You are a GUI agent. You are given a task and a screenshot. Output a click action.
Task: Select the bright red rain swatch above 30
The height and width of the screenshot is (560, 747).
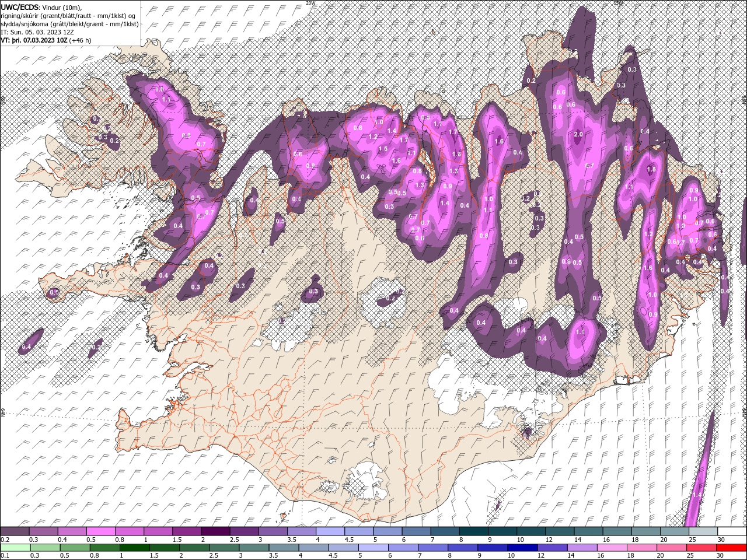point(732,548)
